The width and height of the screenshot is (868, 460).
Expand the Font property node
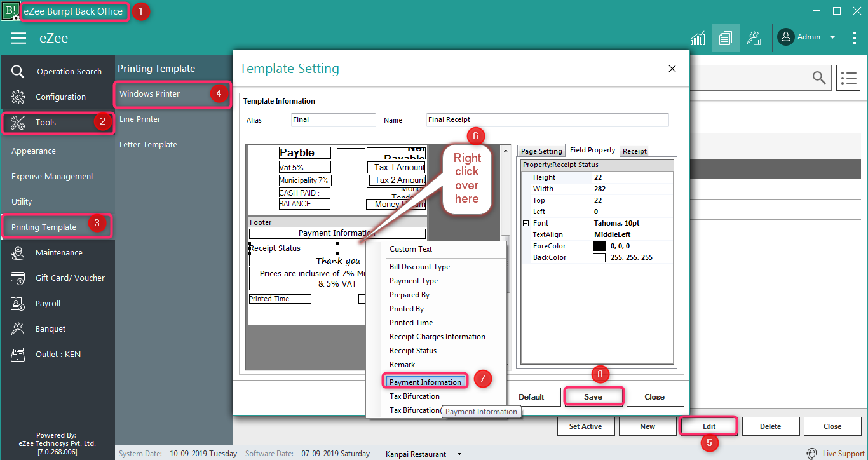coord(526,223)
